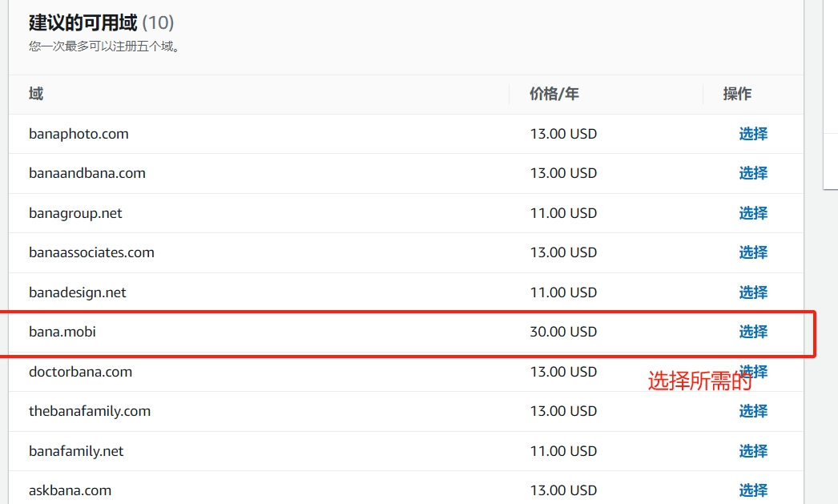Click the 操作 column header
Screen dimensions: 838x504
pyautogui.click(x=737, y=94)
